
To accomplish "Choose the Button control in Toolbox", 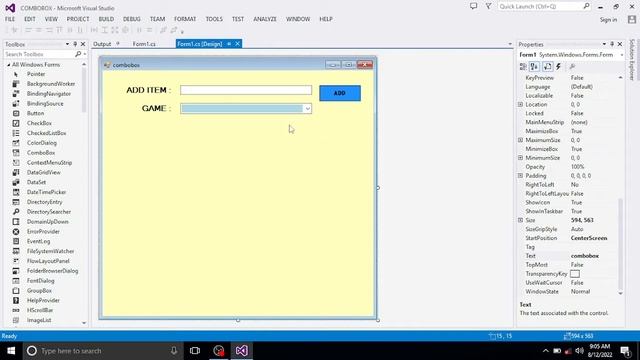I will pos(36,113).
